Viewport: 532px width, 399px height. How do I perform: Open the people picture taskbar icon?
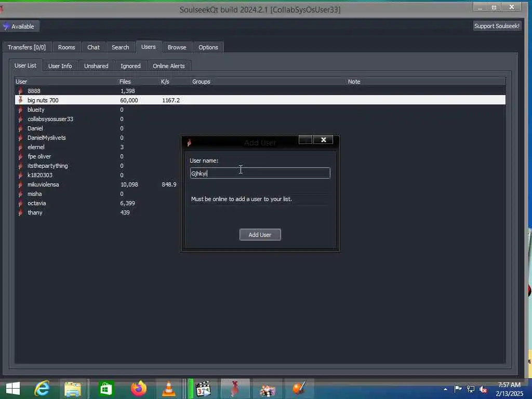point(268,389)
